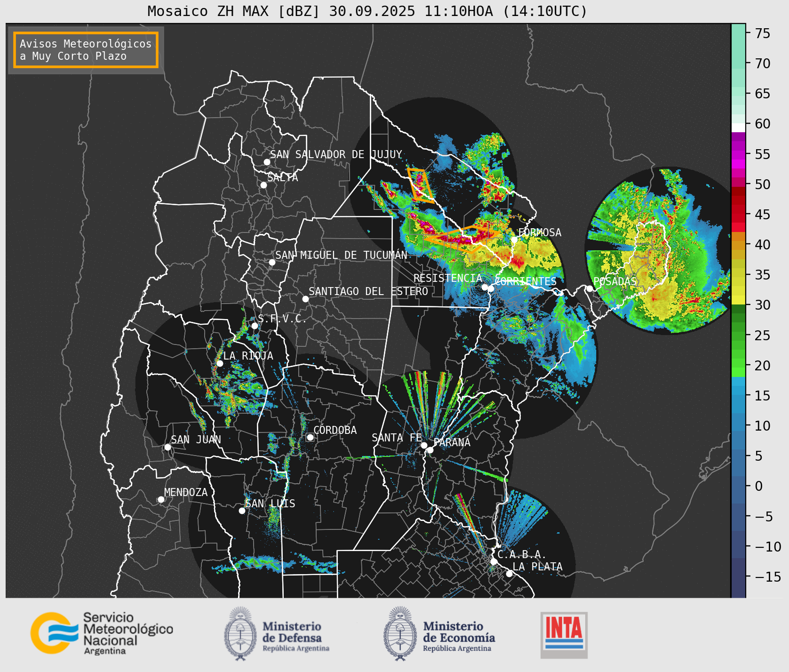Click the −15 value on the dBZ scale
Viewport: 789px width, 672px height.
[768, 576]
